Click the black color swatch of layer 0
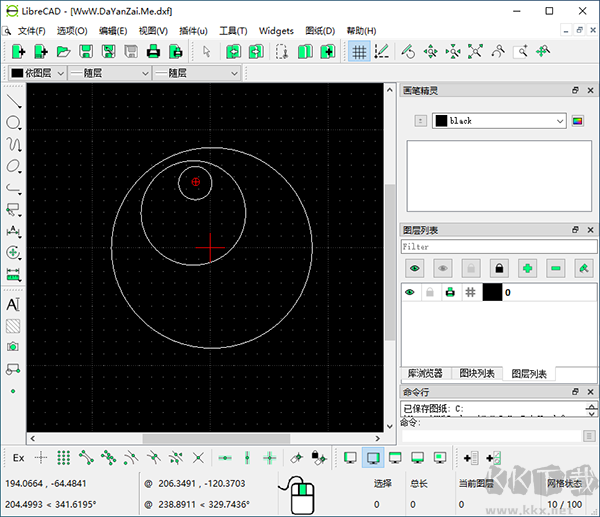600x517 pixels. coord(492,292)
